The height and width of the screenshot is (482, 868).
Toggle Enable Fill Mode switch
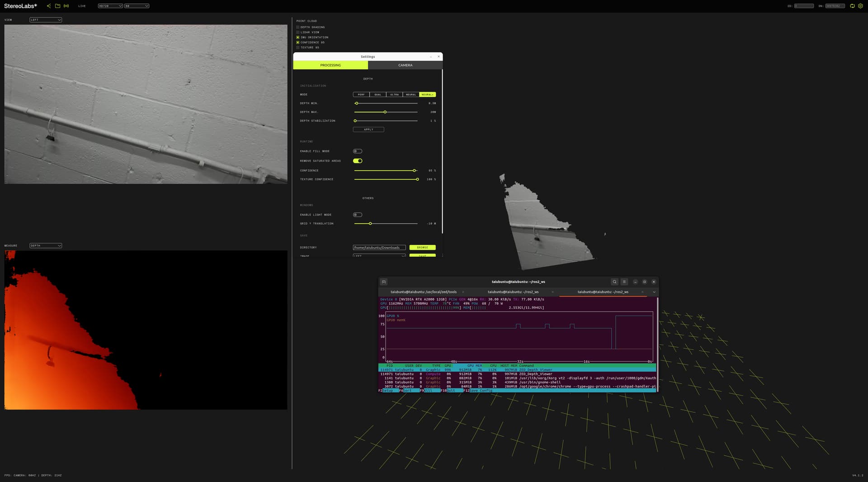tap(358, 151)
